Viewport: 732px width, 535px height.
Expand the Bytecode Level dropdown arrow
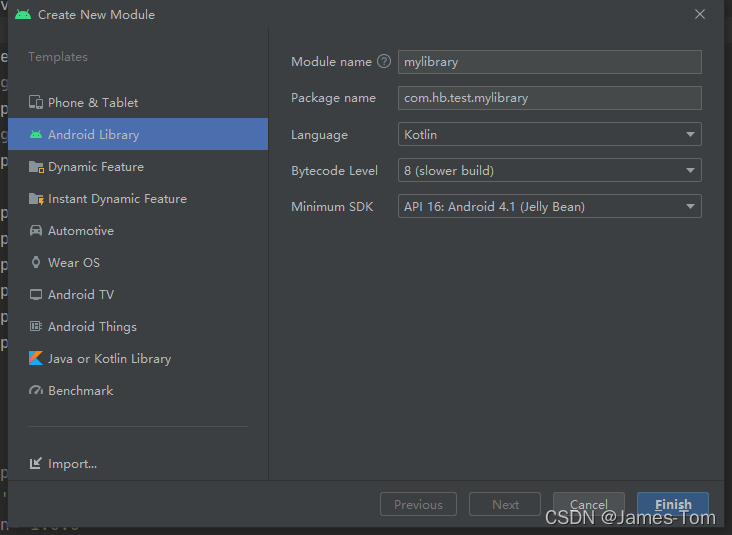[690, 170]
